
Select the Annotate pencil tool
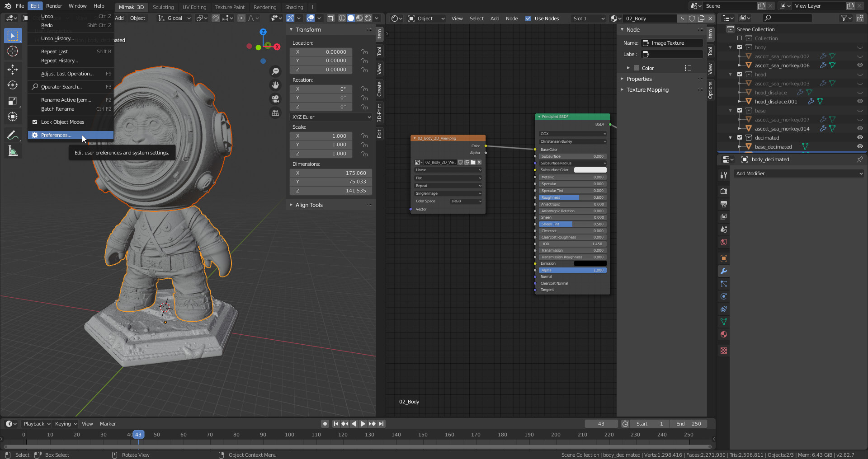pos(13,135)
